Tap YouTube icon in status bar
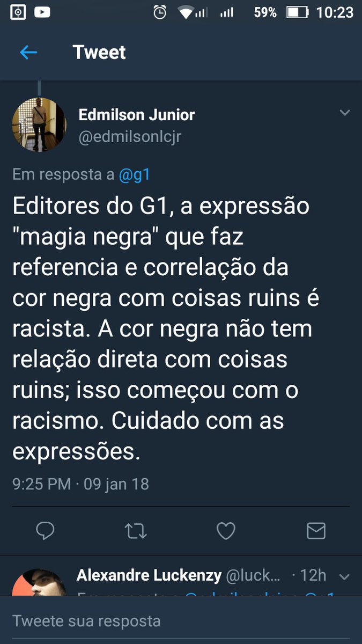 click(x=42, y=12)
